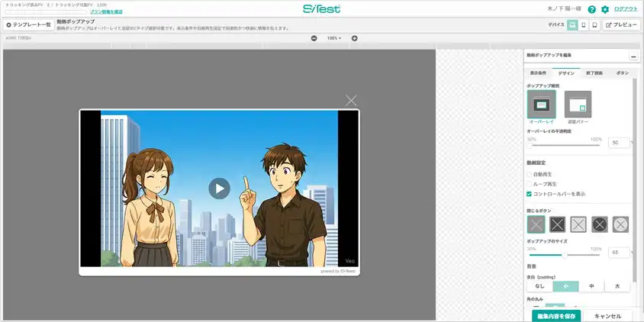The height and width of the screenshot is (322, 644).
Task: Adjust the ポップアップのサイズ slider
Action: tap(564, 255)
